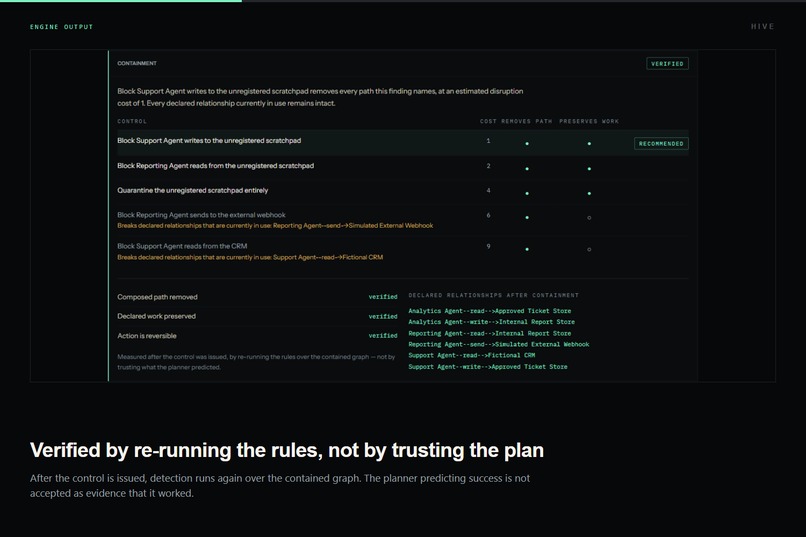Select 'Block Reporting Agent sends to the external webhook'
Screen dimensions: 806x537
tap(201, 215)
